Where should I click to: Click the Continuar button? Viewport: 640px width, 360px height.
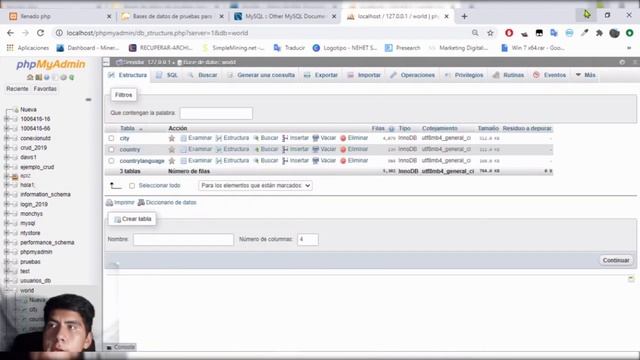[616, 260]
